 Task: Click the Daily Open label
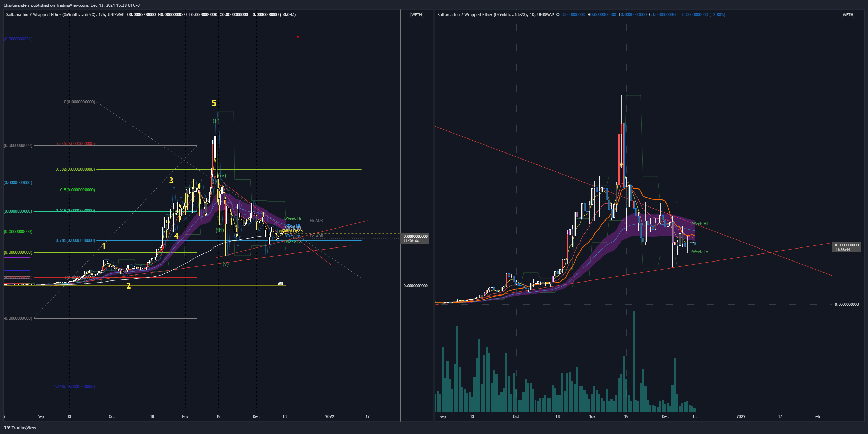(x=292, y=231)
